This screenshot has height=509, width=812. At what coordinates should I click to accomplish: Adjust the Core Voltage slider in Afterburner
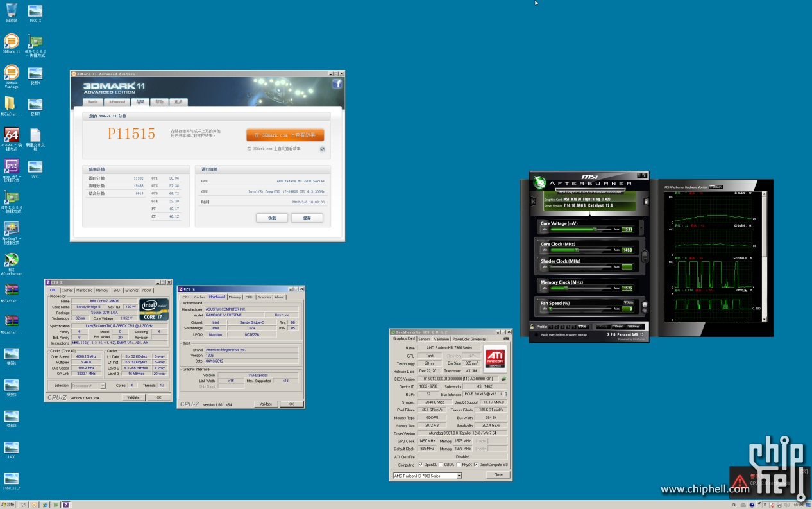pyautogui.click(x=582, y=229)
